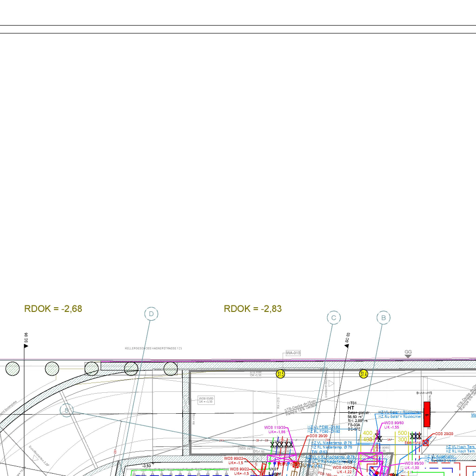Image resolution: width=476 pixels, height=476 pixels.
Task: Click the yellow S1.5 marker
Action: (x=280, y=374)
